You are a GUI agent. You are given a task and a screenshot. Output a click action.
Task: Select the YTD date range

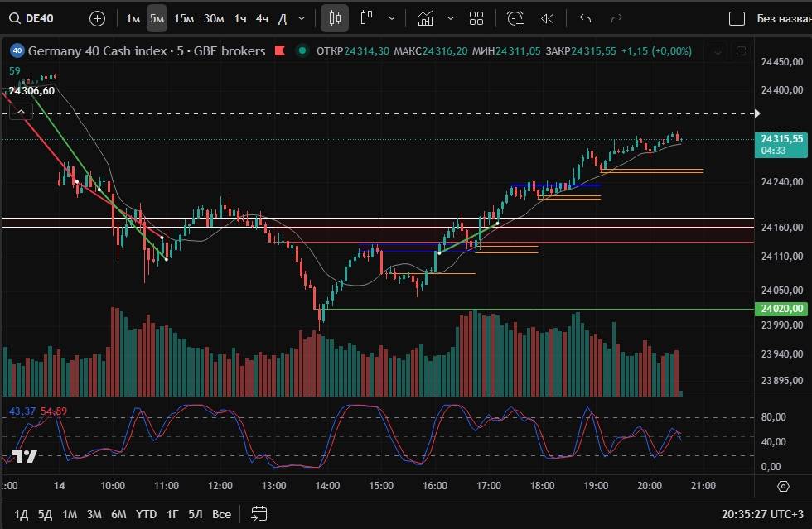146,514
